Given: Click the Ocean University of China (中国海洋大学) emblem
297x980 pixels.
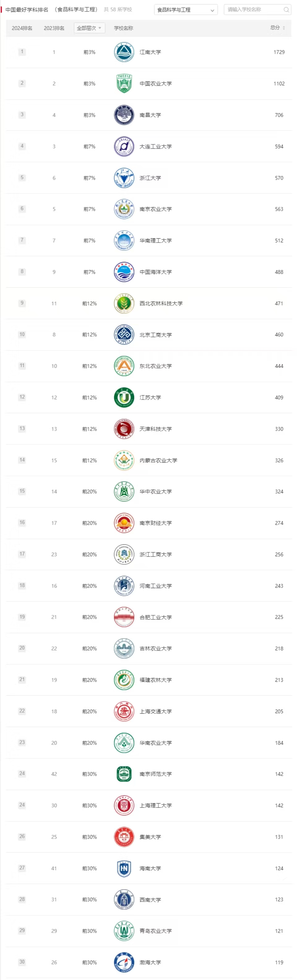Looking at the screenshot, I should tap(124, 272).
